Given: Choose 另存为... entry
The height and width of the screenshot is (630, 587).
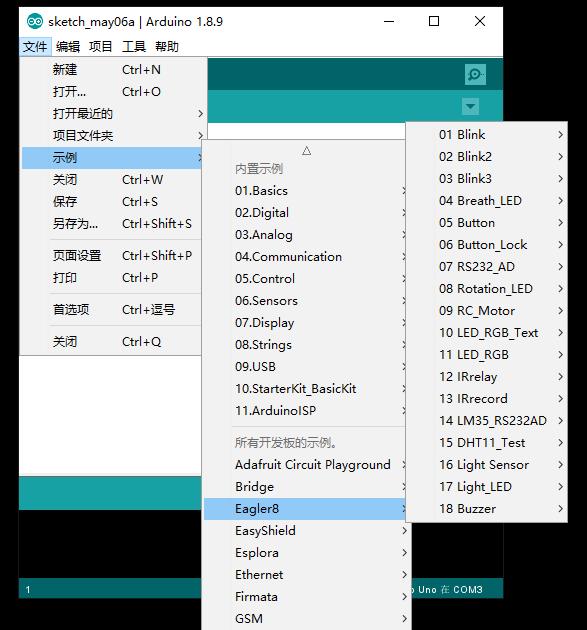Looking at the screenshot, I should pyautogui.click(x=111, y=224).
